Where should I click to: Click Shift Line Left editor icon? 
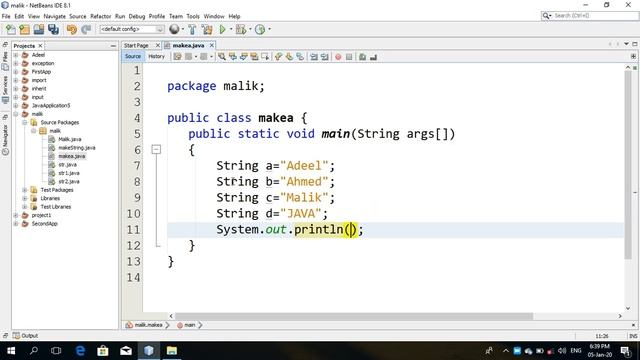click(313, 57)
